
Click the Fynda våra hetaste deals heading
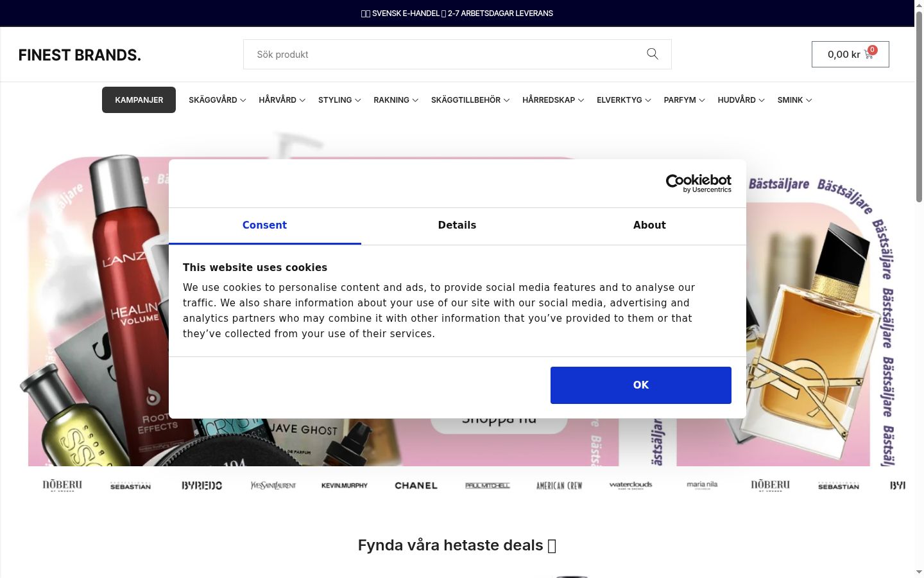[457, 545]
